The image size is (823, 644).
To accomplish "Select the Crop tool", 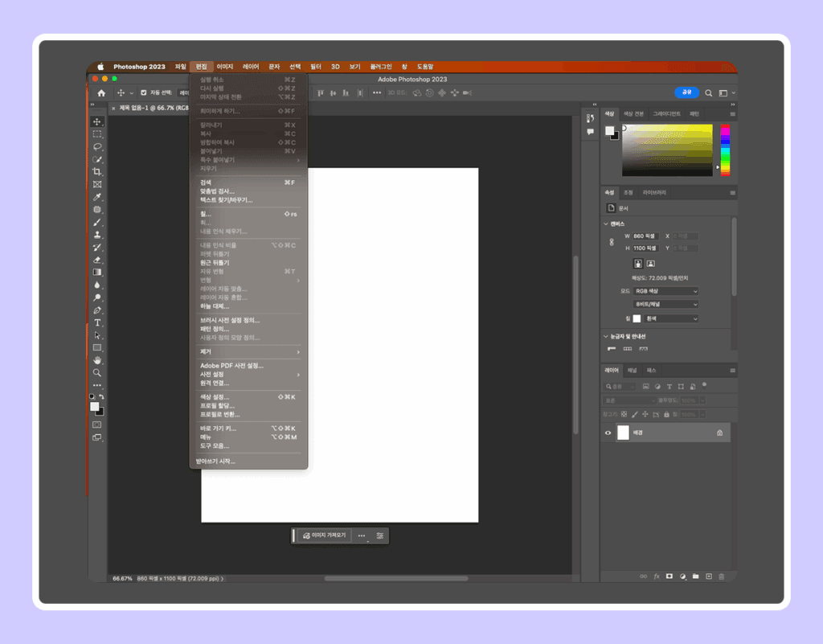I will click(x=97, y=172).
